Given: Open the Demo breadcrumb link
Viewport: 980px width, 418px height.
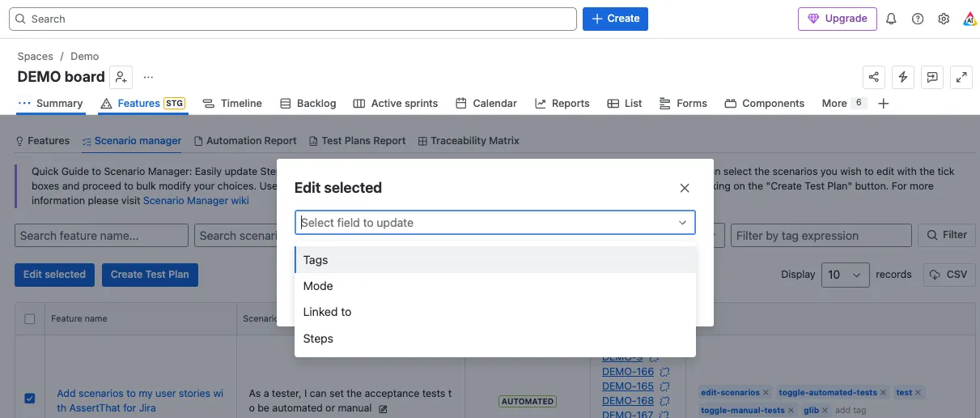Looking at the screenshot, I should (x=85, y=57).
